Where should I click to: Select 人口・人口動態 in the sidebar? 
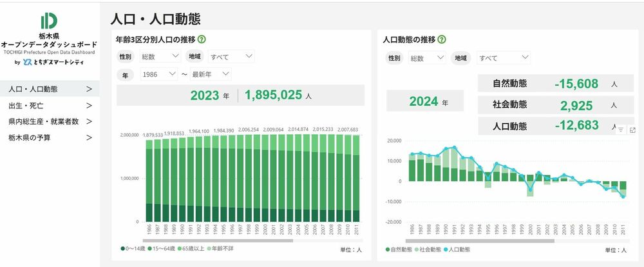coord(50,89)
